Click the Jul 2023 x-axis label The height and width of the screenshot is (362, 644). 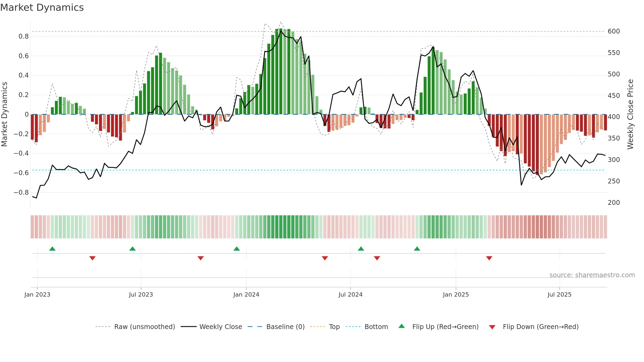point(141,295)
